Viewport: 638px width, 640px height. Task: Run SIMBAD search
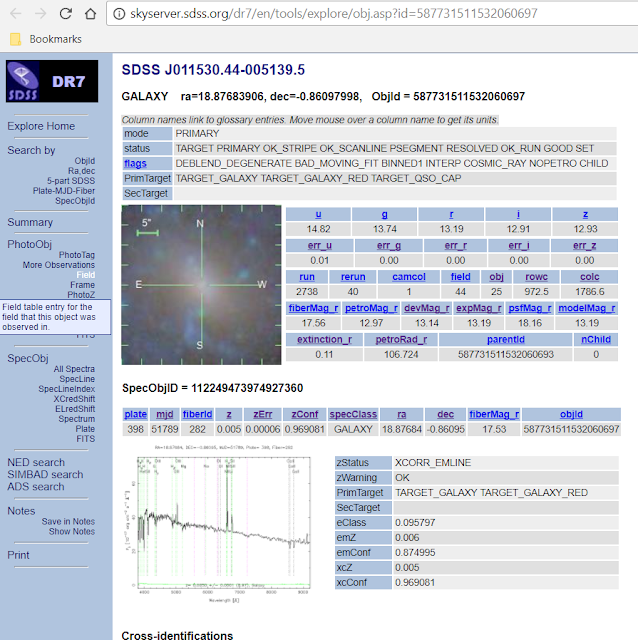click(45, 475)
